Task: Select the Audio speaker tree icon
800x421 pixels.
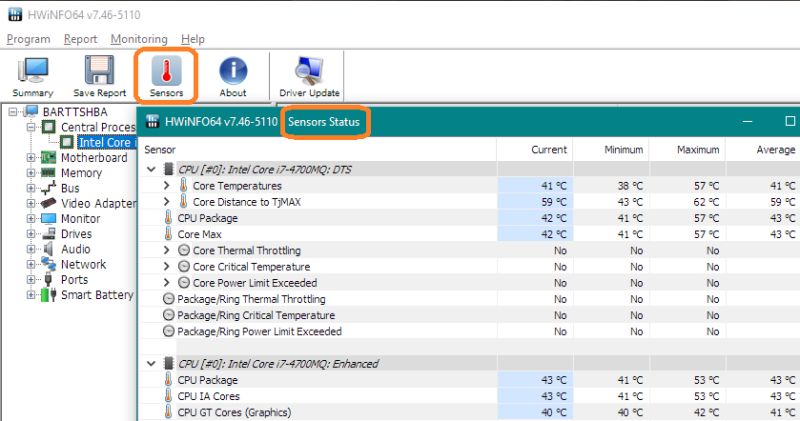Action: click(x=48, y=249)
